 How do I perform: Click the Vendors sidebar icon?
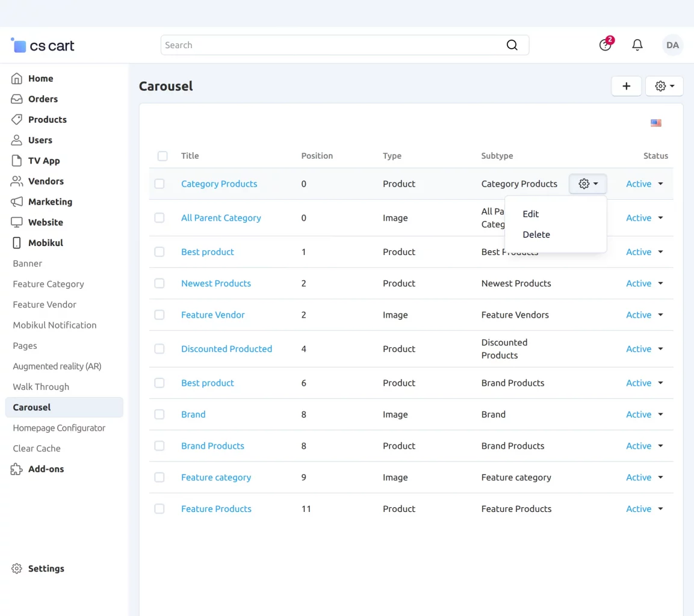(x=16, y=181)
